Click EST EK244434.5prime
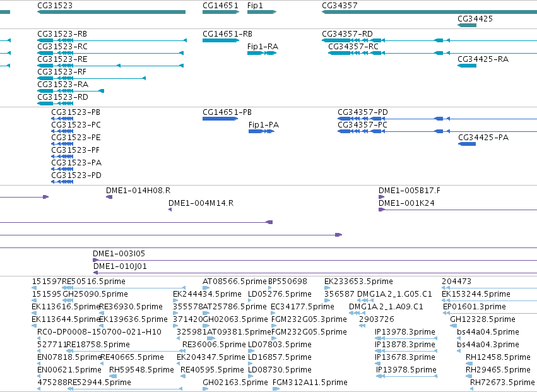 [x=207, y=294]
